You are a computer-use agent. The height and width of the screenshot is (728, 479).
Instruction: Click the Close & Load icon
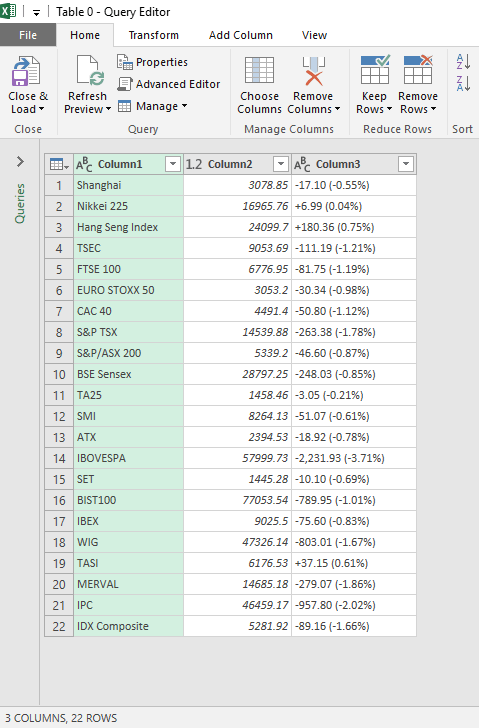click(x=26, y=71)
